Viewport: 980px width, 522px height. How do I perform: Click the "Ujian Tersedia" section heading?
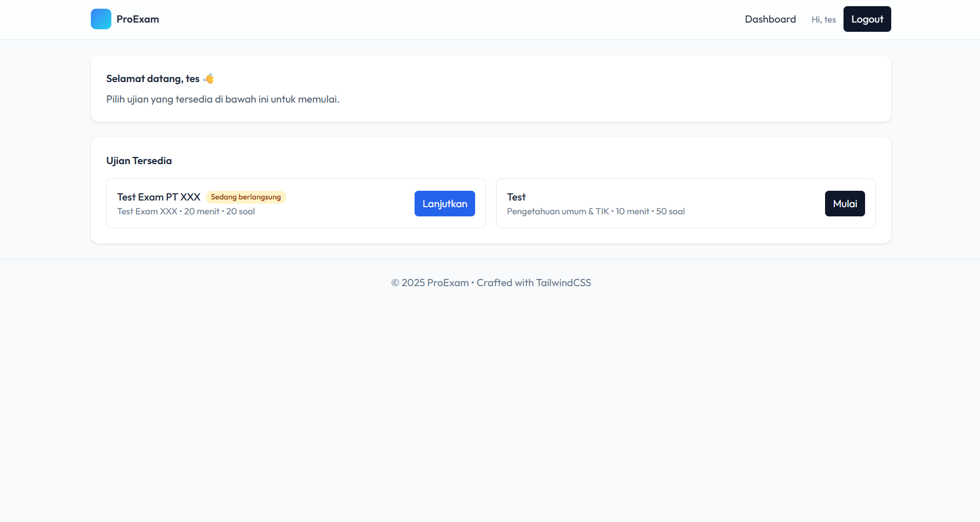coord(139,160)
